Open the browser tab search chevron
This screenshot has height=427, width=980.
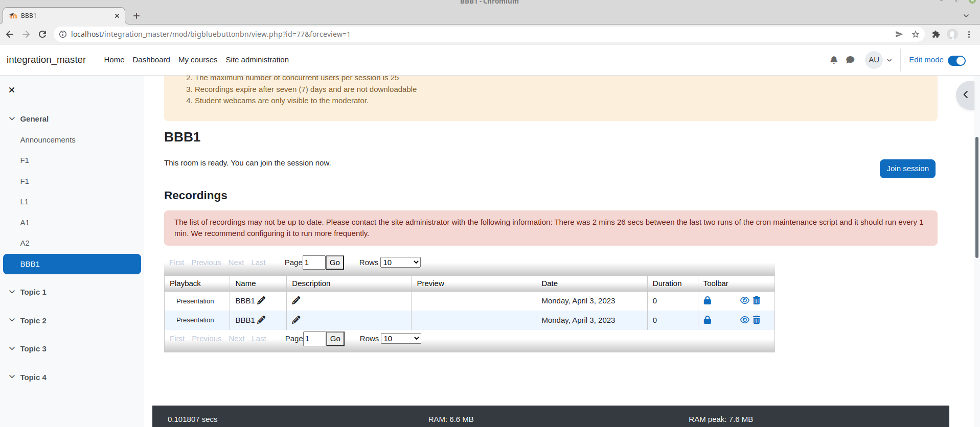tap(966, 16)
